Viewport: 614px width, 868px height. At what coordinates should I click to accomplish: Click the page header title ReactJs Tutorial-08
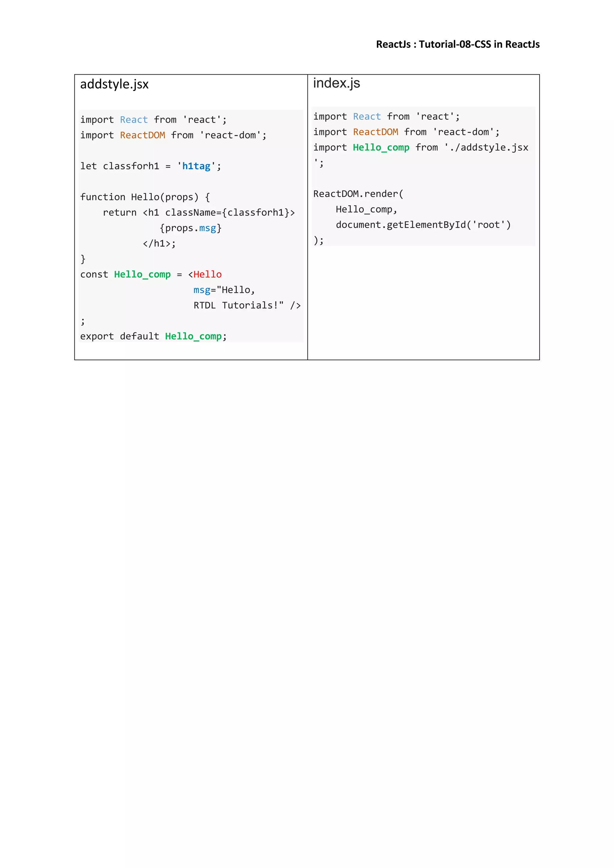(458, 45)
